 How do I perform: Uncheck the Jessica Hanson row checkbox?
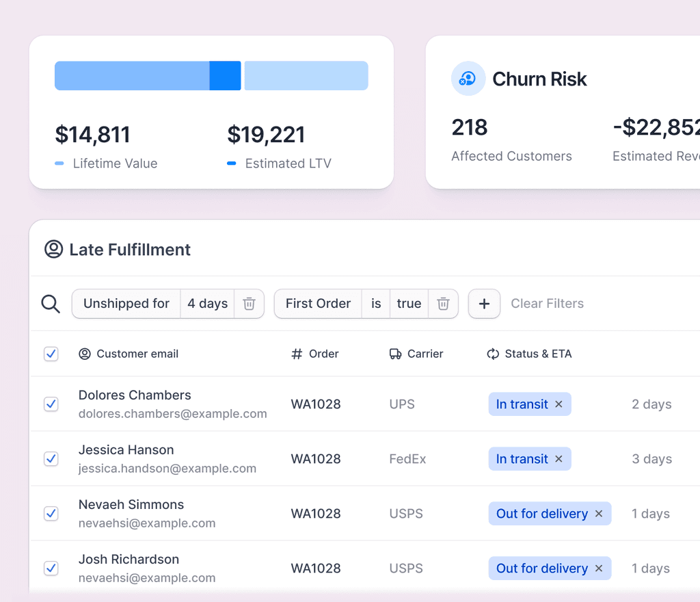coord(51,458)
